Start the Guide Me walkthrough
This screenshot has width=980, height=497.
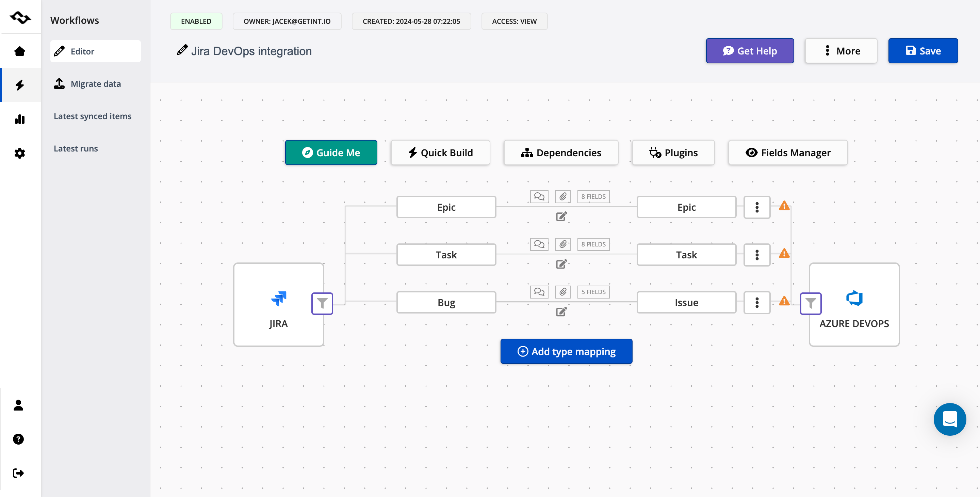[331, 153]
